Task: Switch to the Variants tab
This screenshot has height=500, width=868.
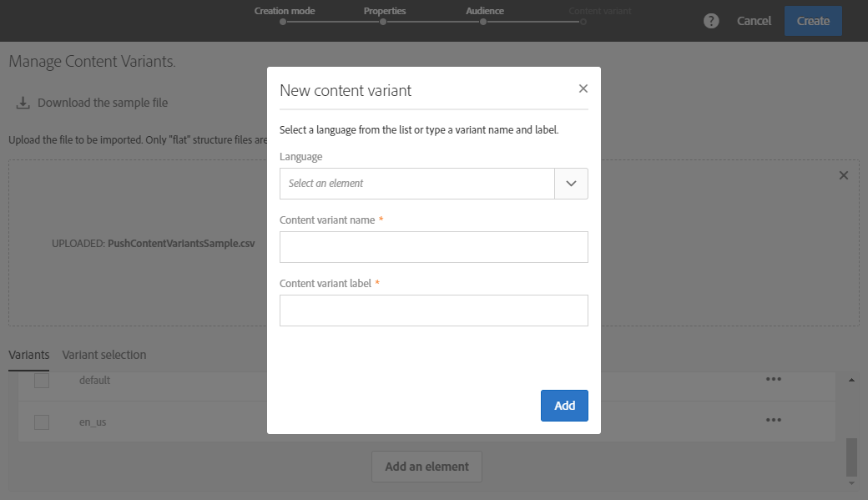Action: click(x=29, y=355)
